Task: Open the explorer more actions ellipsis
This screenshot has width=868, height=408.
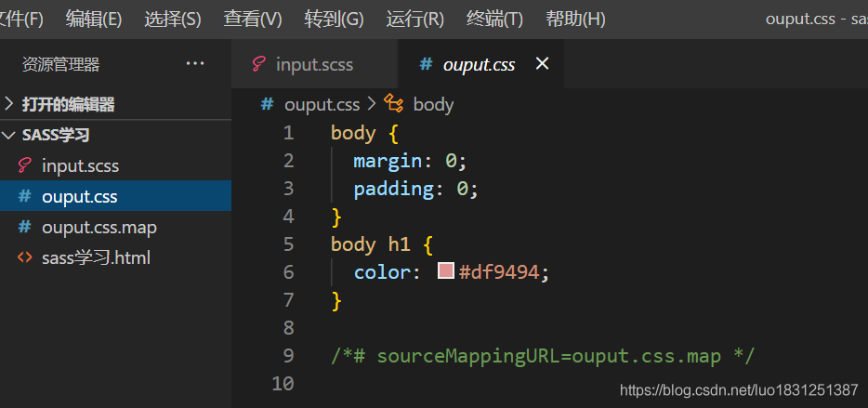Action: click(195, 64)
